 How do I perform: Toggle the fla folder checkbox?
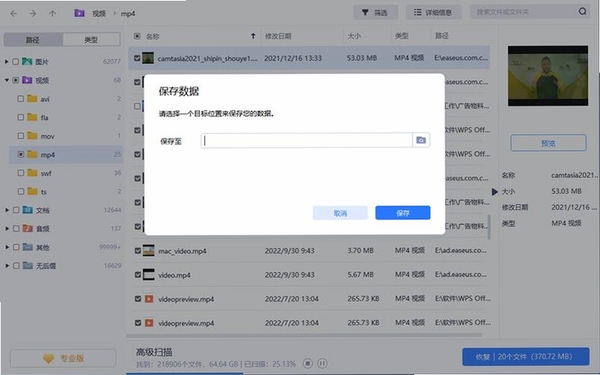[21, 117]
